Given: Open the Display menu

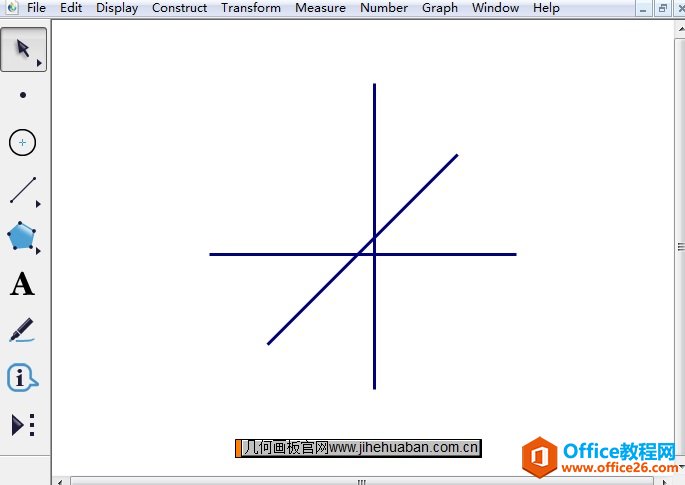Looking at the screenshot, I should [117, 8].
